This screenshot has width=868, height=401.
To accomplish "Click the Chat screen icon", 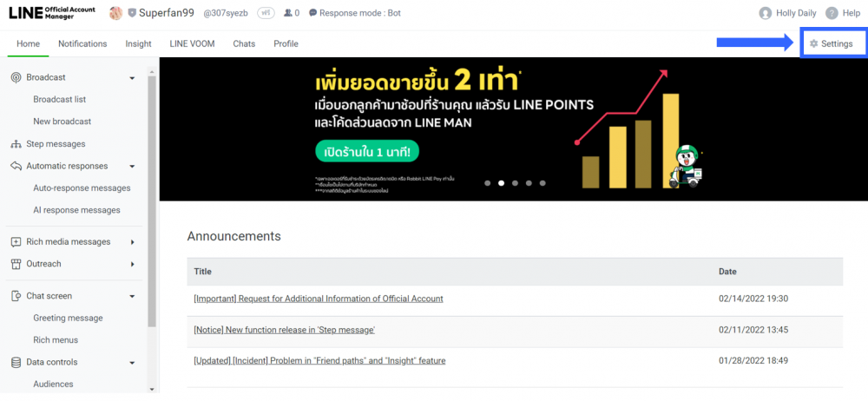I will coord(16,296).
